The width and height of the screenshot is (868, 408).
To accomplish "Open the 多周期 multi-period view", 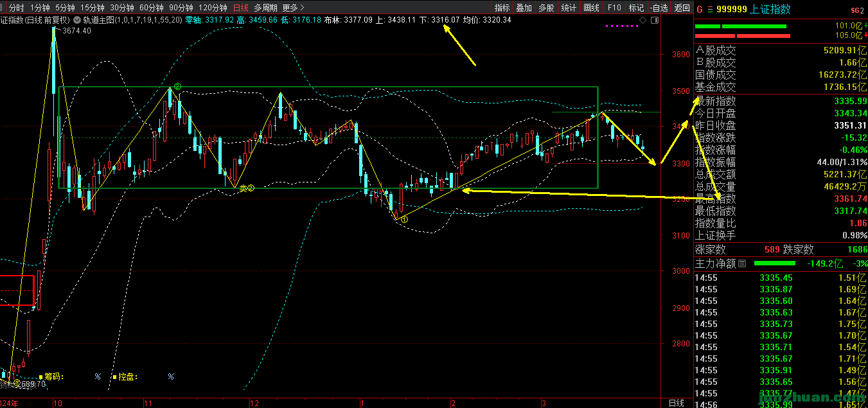I will click(x=265, y=8).
